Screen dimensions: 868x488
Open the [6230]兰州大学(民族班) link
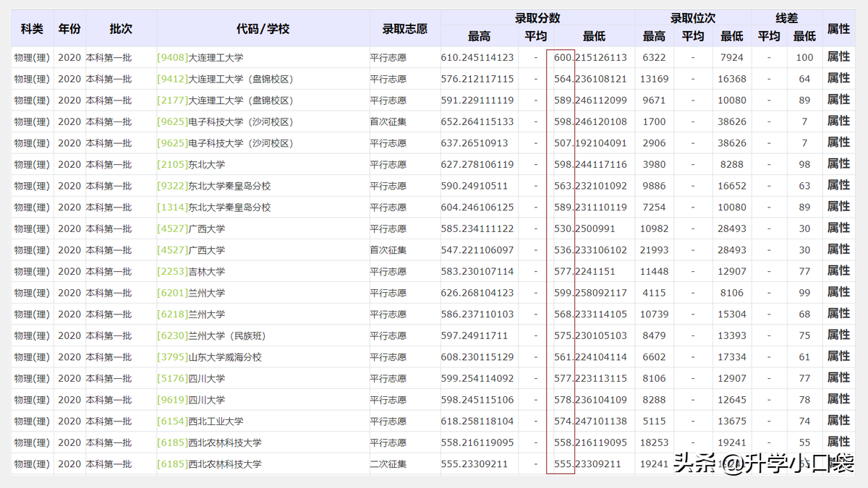tap(211, 335)
